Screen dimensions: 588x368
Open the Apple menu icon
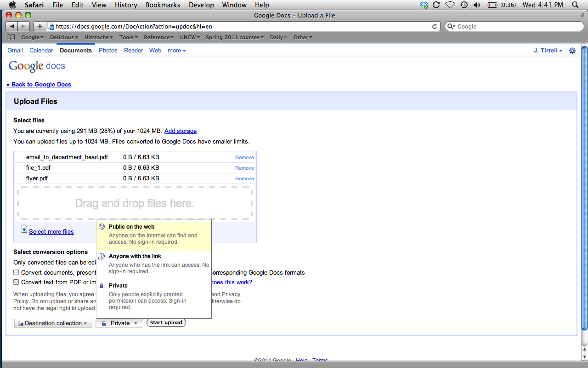pyautogui.click(x=12, y=5)
